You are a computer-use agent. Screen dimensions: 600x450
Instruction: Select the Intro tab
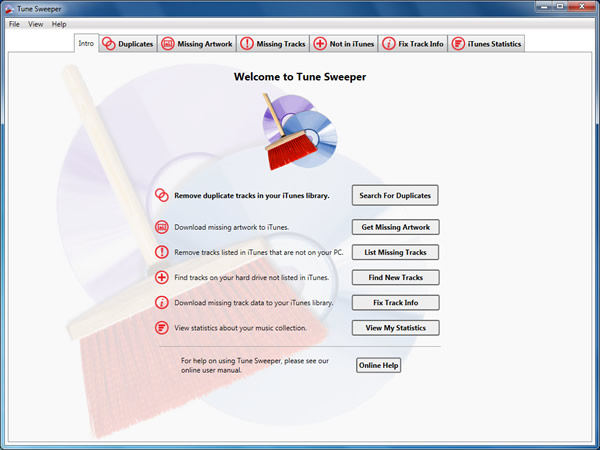point(86,43)
